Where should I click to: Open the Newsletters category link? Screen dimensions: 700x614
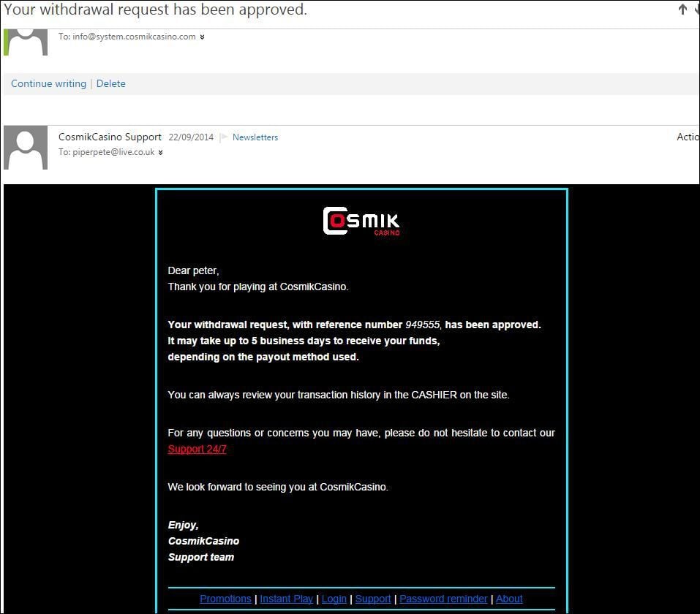(x=255, y=137)
